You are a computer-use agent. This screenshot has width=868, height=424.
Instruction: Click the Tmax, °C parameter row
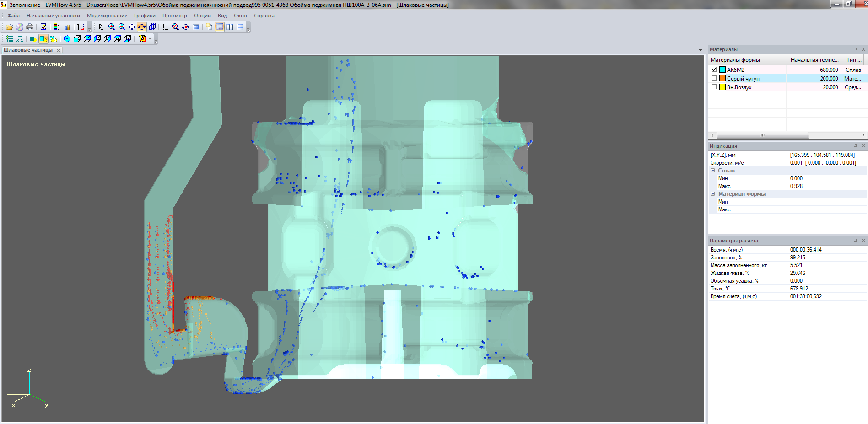[787, 289]
